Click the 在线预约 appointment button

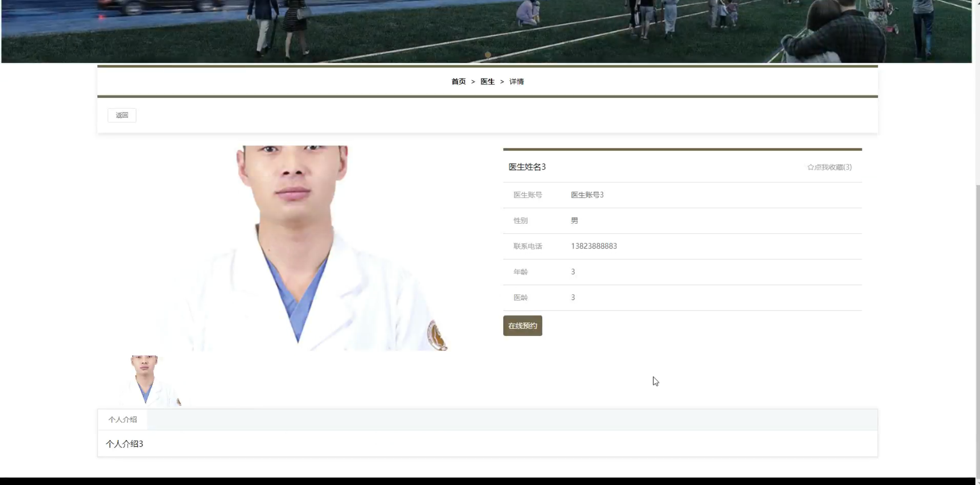coord(522,325)
